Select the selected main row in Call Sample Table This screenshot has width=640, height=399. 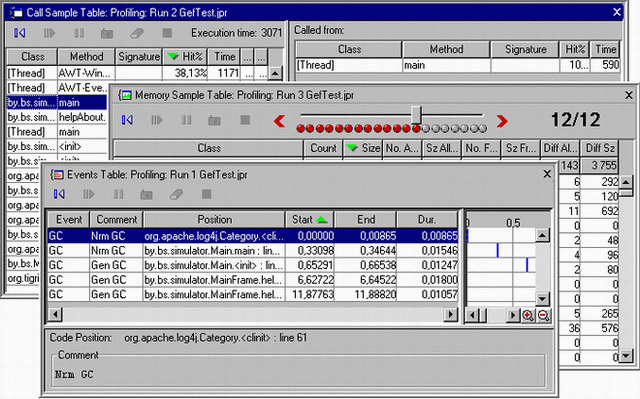(57, 102)
